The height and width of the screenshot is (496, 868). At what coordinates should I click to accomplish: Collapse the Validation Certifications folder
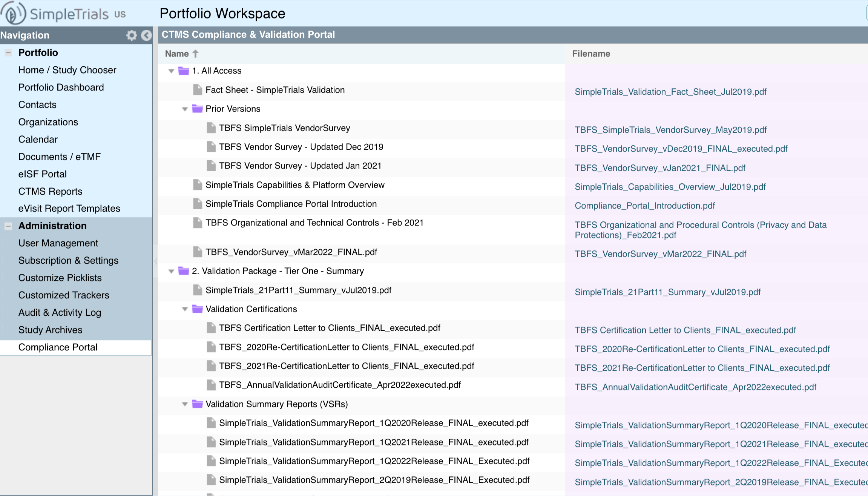(x=185, y=309)
